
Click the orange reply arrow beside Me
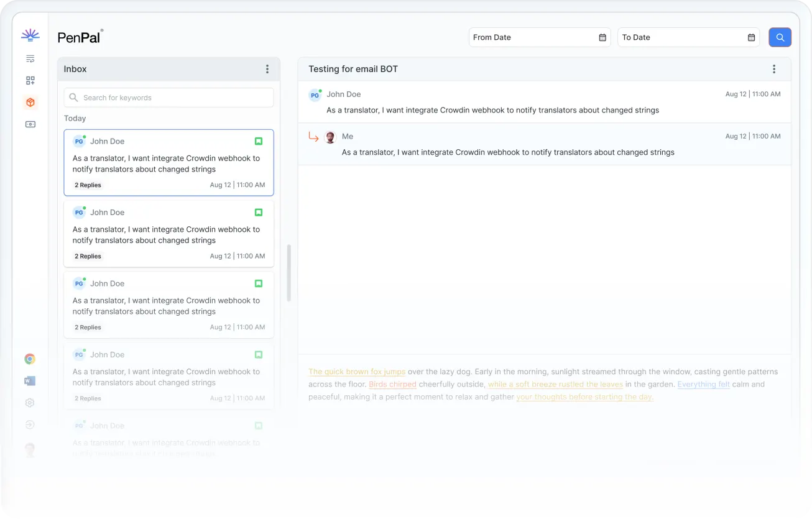[x=313, y=137]
